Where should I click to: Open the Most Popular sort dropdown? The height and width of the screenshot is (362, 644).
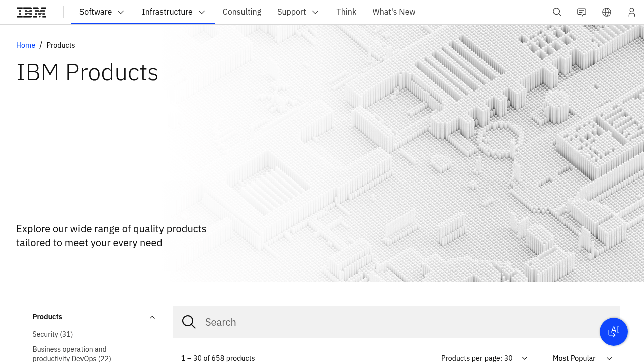(582, 358)
